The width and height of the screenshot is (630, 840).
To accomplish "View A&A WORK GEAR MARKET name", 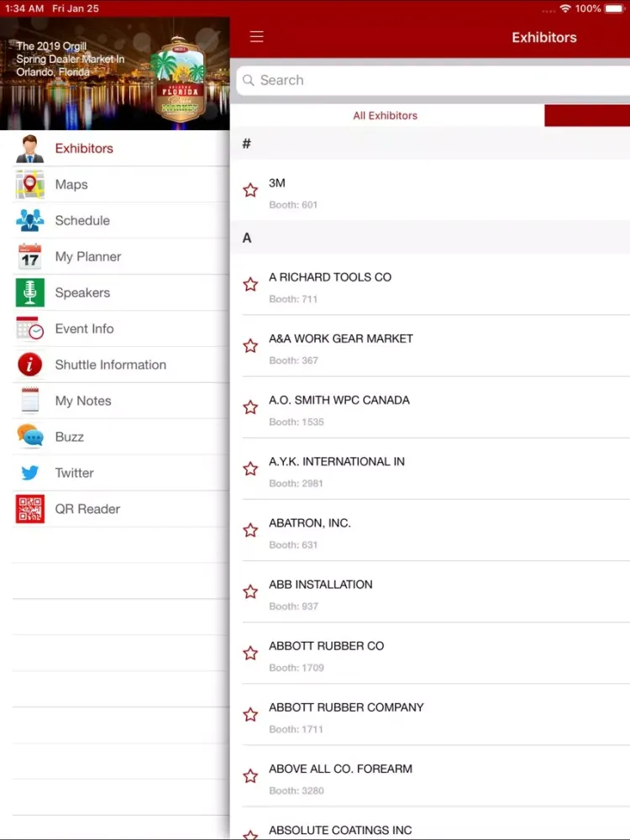I will [341, 339].
